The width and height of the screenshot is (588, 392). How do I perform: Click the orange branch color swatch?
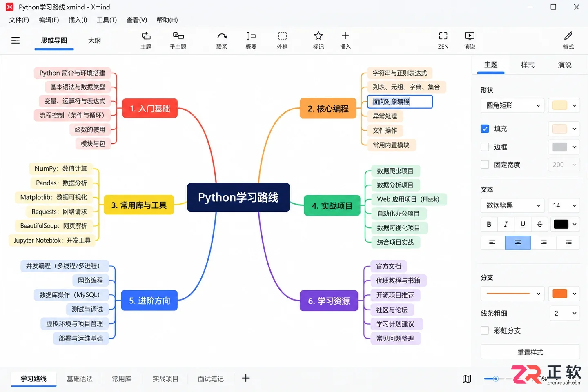pos(559,294)
